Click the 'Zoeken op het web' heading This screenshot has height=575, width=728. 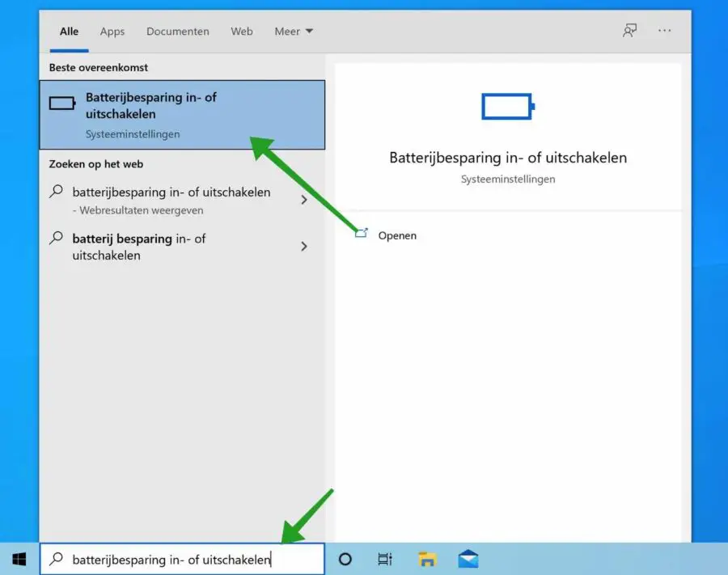tap(96, 164)
